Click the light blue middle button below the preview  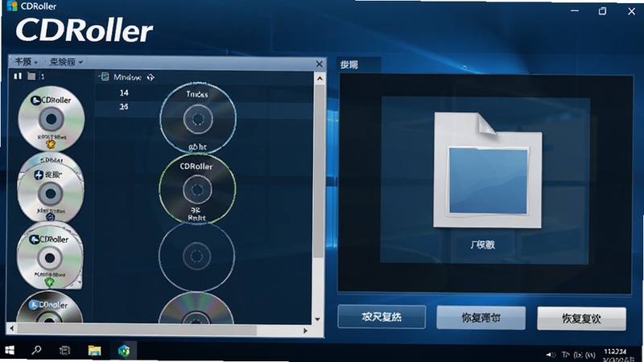pos(481,318)
